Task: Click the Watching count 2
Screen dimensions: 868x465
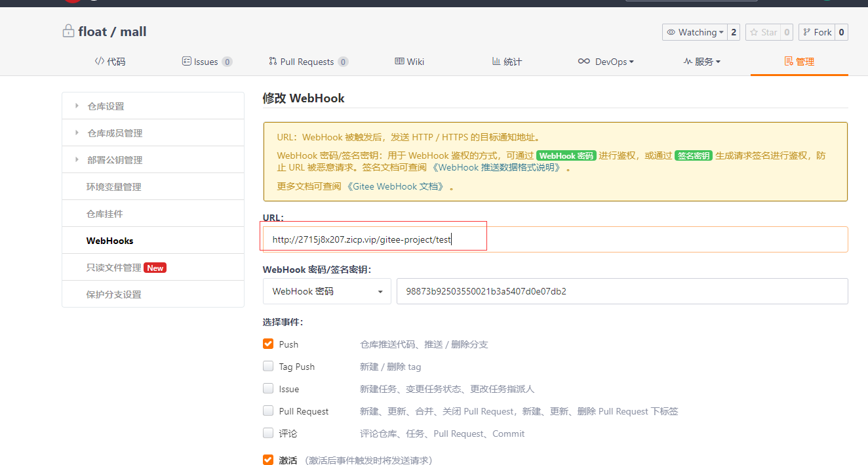Action: coord(734,32)
